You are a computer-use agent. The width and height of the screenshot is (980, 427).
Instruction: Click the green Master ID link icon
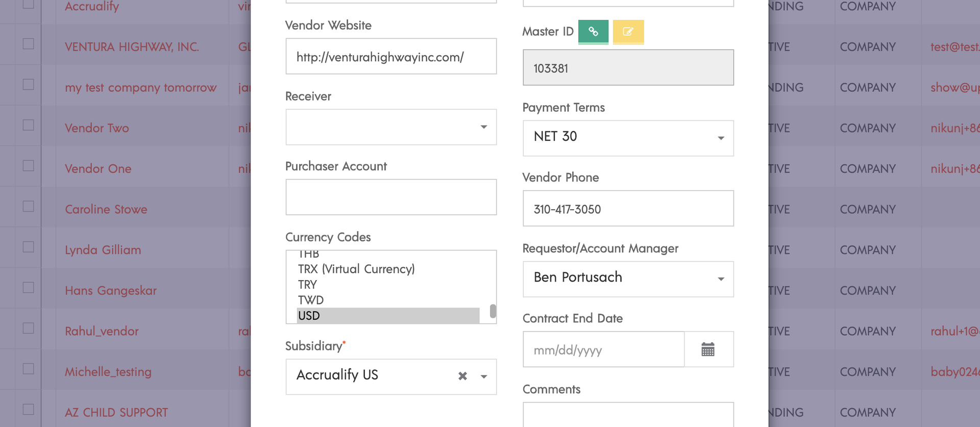pos(593,32)
